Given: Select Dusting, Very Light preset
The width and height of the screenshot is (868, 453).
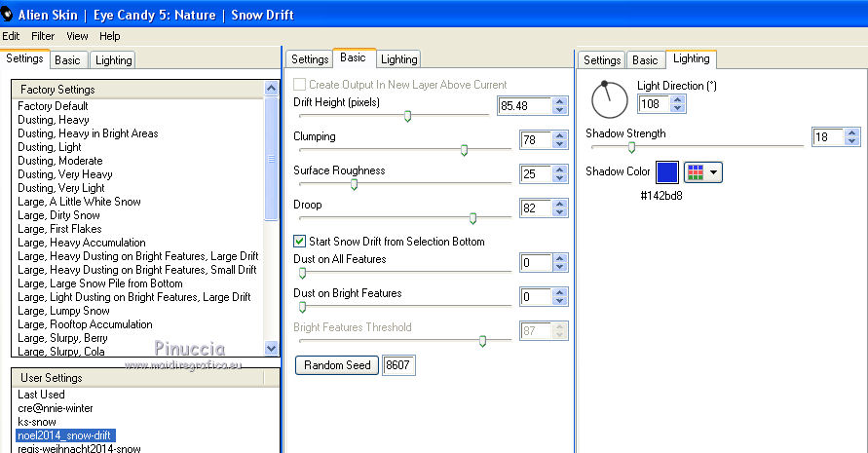Looking at the screenshot, I should [61, 188].
